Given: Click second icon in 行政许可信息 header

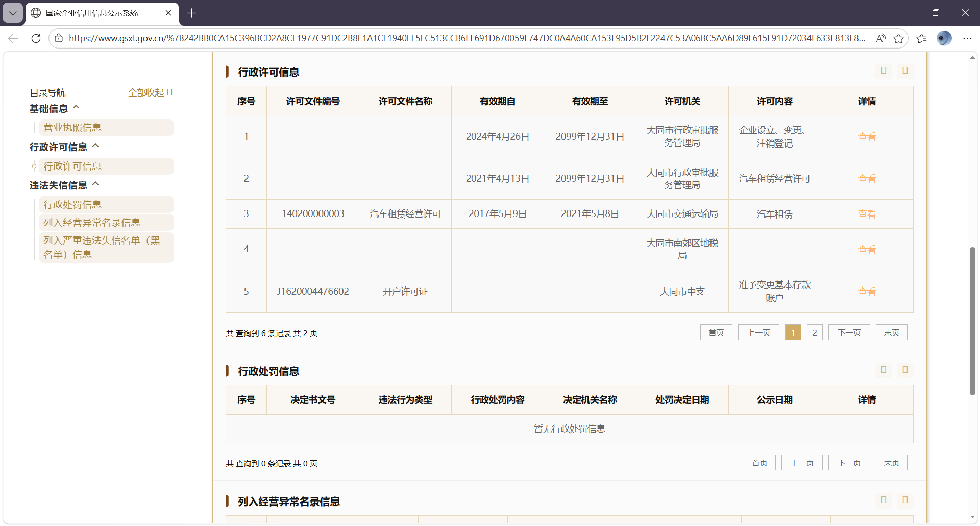Looking at the screenshot, I should coord(905,70).
